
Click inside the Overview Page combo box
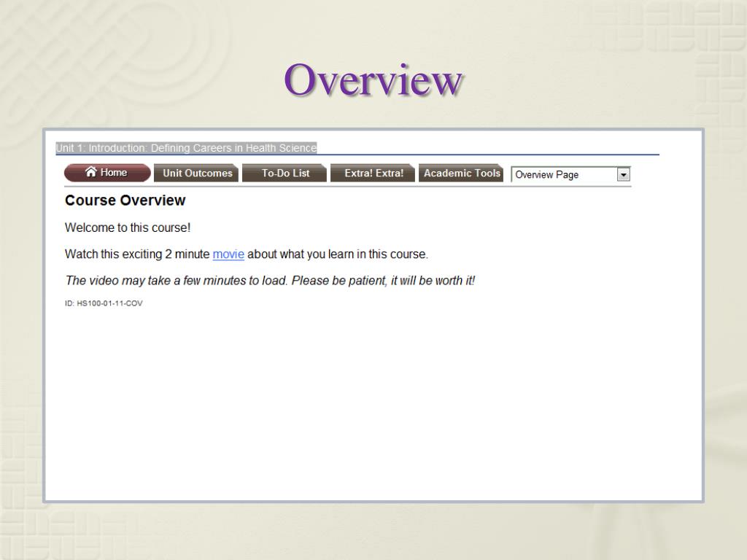(570, 175)
